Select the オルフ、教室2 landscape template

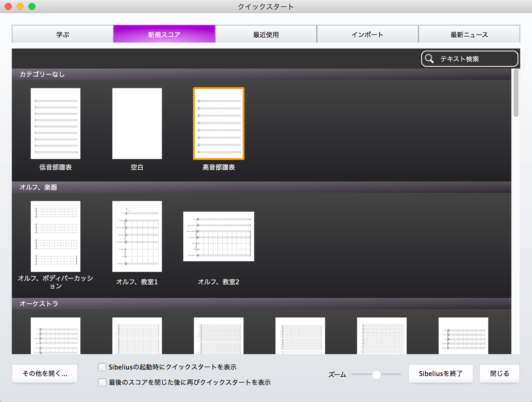pyautogui.click(x=219, y=236)
